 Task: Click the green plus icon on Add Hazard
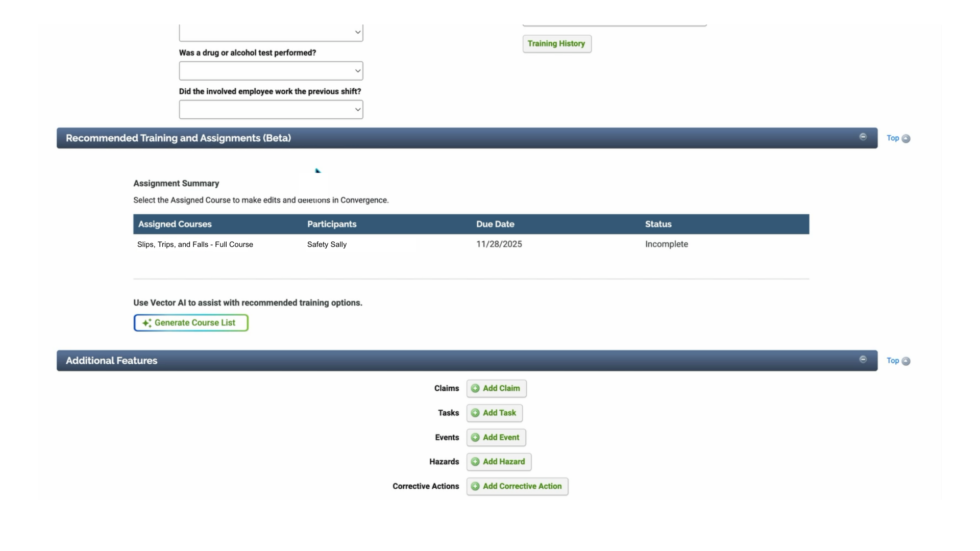(x=475, y=462)
